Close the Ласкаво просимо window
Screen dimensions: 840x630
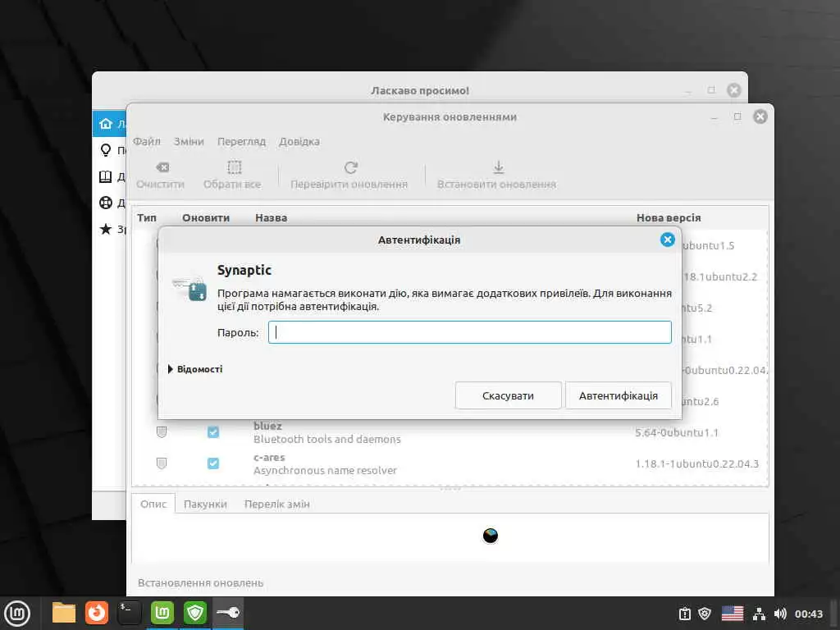click(733, 90)
